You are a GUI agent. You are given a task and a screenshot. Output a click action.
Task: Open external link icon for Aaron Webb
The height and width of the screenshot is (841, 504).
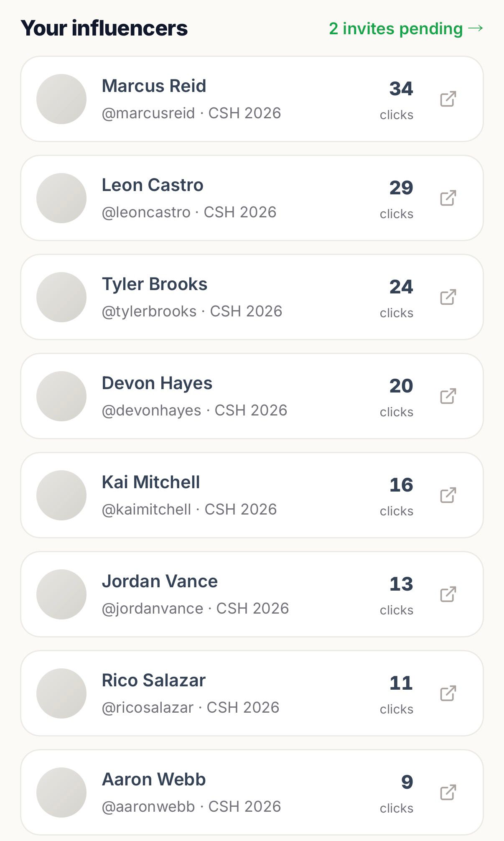448,793
